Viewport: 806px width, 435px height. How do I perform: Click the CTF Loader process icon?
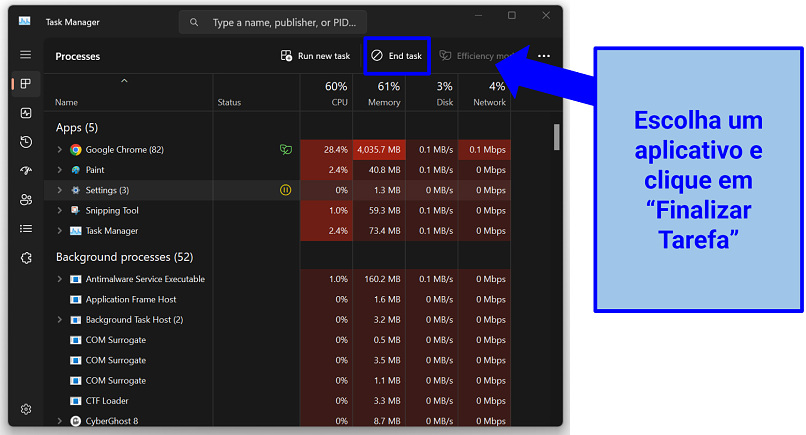click(x=76, y=401)
